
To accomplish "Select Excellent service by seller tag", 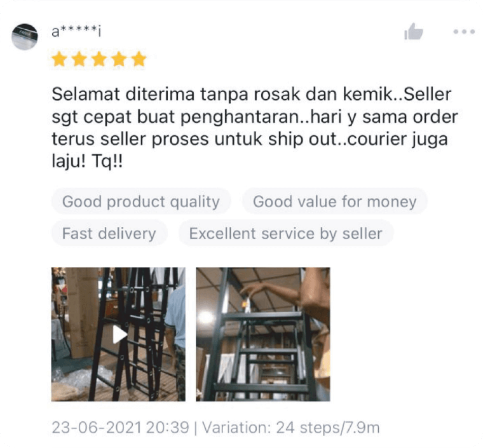I will (x=286, y=233).
